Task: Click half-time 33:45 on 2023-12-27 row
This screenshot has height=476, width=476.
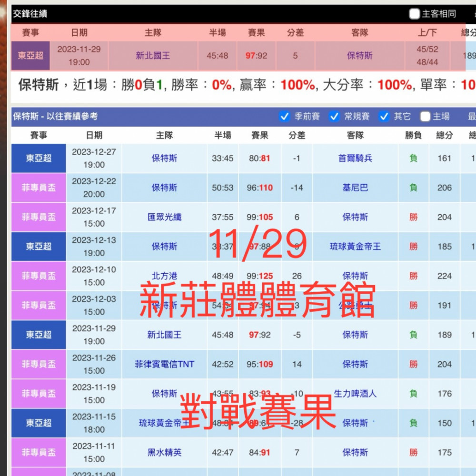Action: [x=222, y=158]
